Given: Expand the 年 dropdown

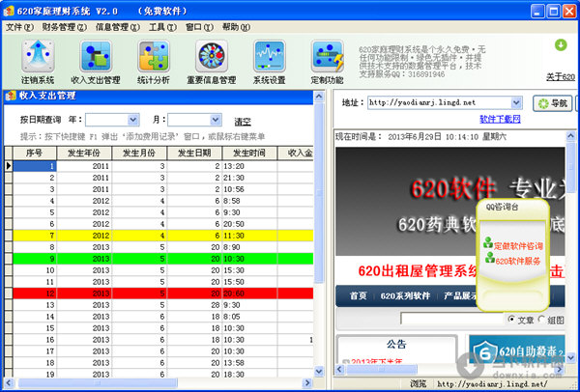Looking at the screenshot, I should tap(132, 120).
